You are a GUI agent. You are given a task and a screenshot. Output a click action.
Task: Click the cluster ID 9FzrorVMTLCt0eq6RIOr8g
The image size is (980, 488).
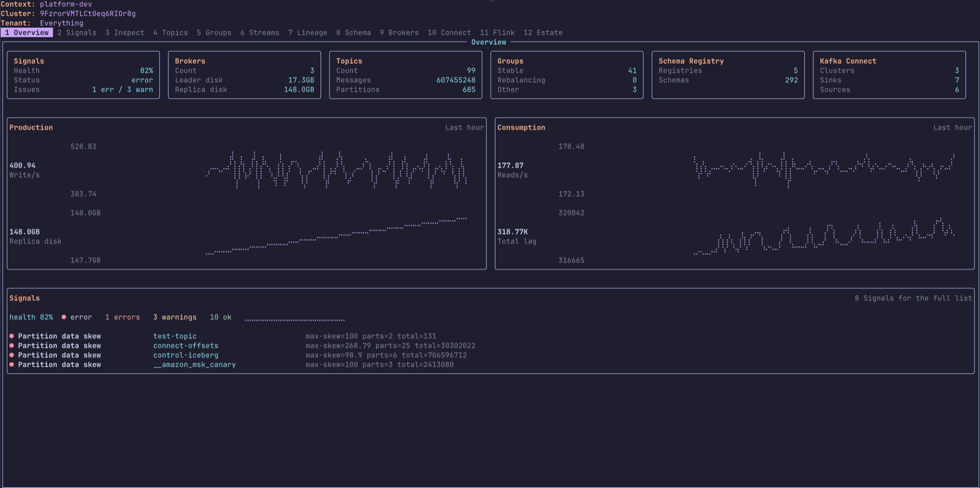[88, 13]
